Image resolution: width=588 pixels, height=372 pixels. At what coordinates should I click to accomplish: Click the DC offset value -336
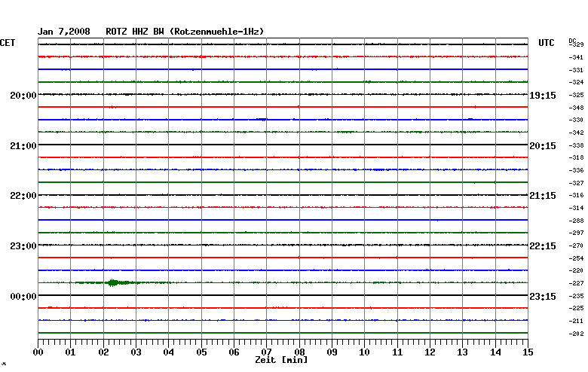click(577, 170)
